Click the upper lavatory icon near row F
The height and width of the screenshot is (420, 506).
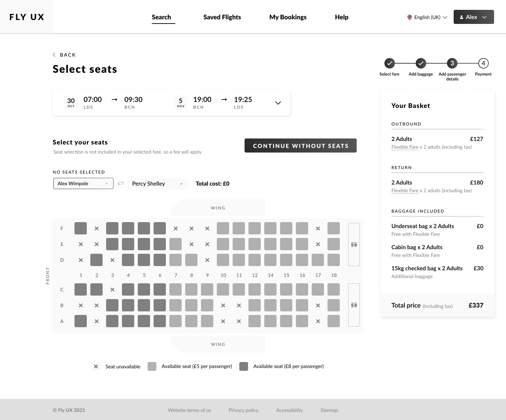pyautogui.click(x=354, y=244)
